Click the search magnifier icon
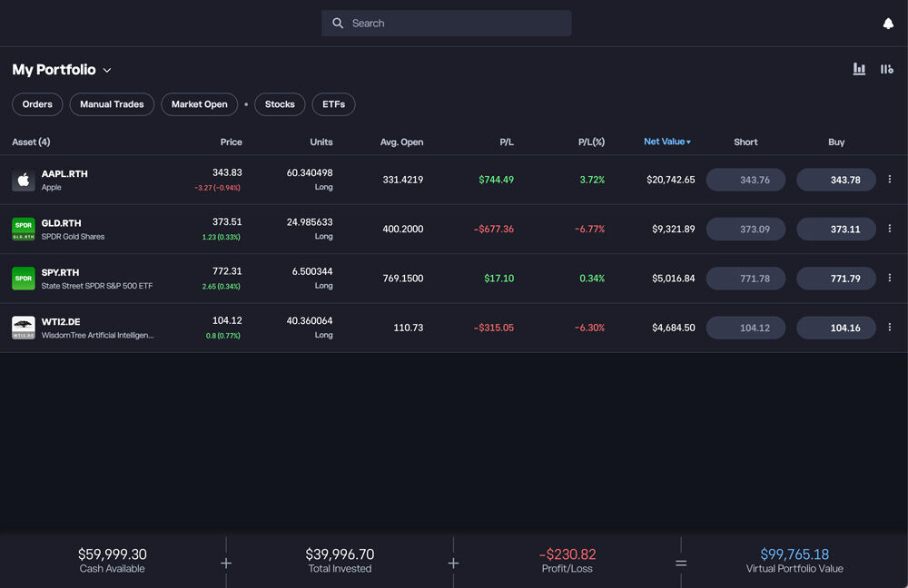Image resolution: width=908 pixels, height=588 pixels. pos(338,24)
